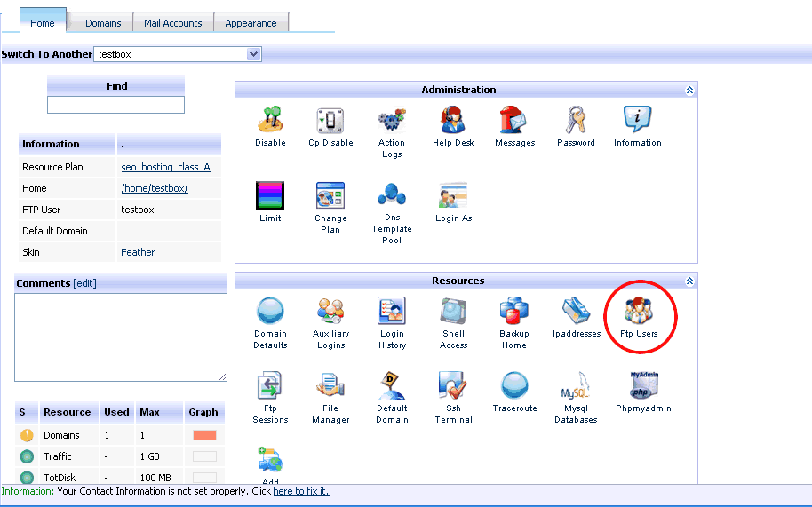The width and height of the screenshot is (812, 507).
Task: Open Shell Access
Action: [453, 311]
